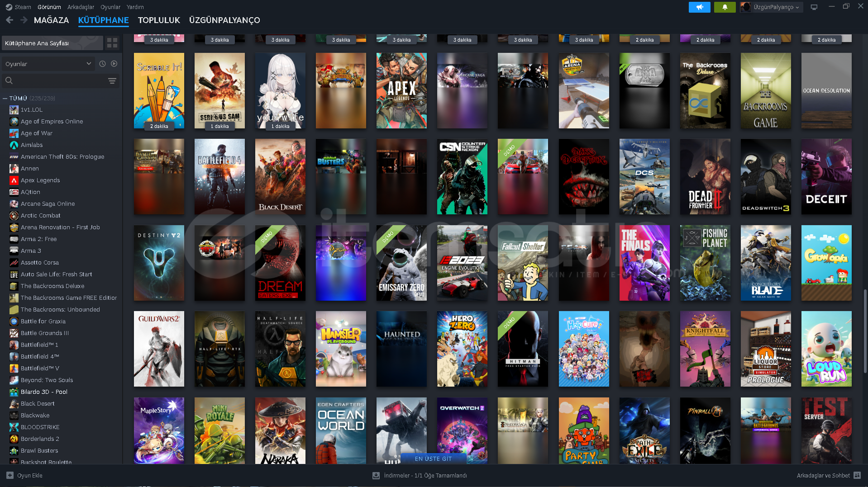Select Bilardo 3D - Pool in list
868x487 pixels.
tap(44, 392)
